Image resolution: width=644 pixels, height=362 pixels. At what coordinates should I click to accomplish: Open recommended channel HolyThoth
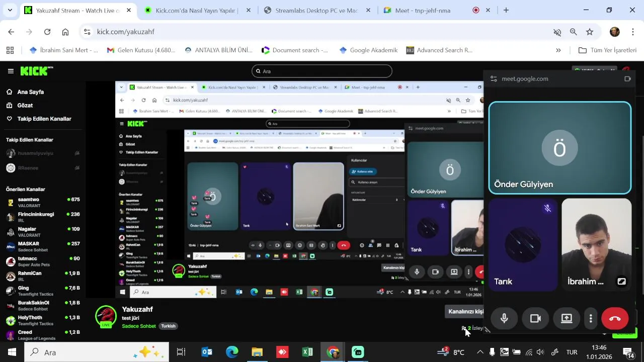(x=43, y=320)
